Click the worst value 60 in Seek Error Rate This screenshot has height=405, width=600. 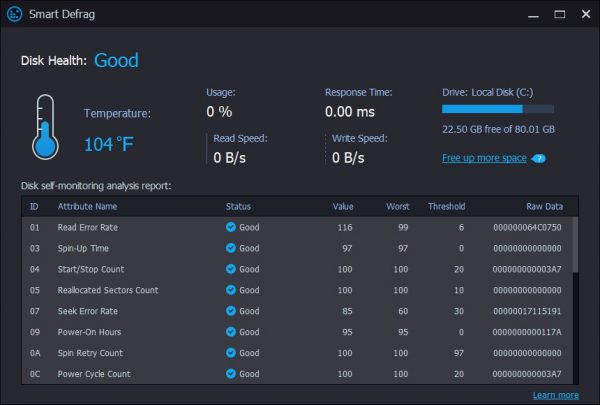click(x=403, y=311)
